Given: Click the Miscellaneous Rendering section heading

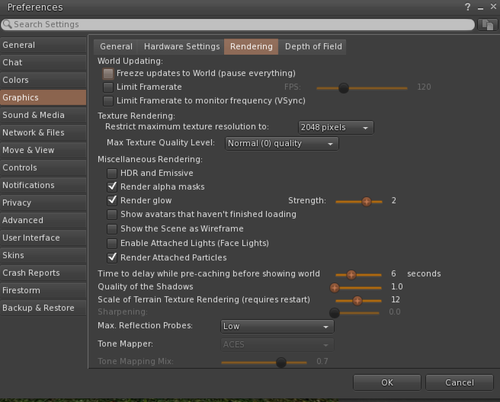Looking at the screenshot, I should point(150,159).
